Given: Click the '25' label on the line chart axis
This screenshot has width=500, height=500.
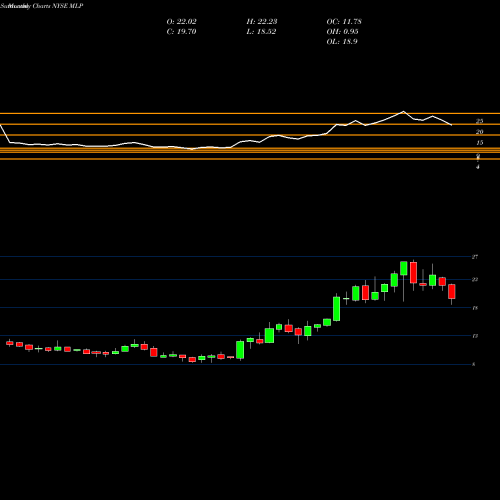Looking at the screenshot, I should (479, 121).
